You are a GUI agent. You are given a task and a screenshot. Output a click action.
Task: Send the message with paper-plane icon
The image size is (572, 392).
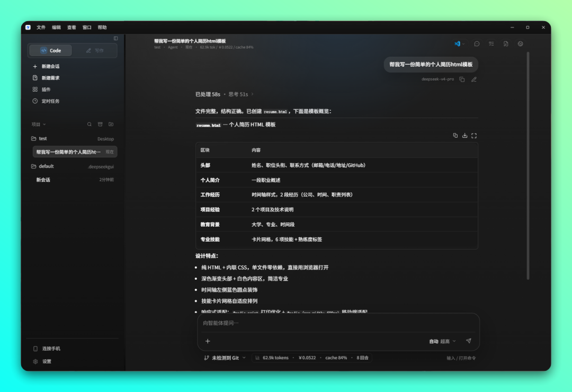coord(468,341)
